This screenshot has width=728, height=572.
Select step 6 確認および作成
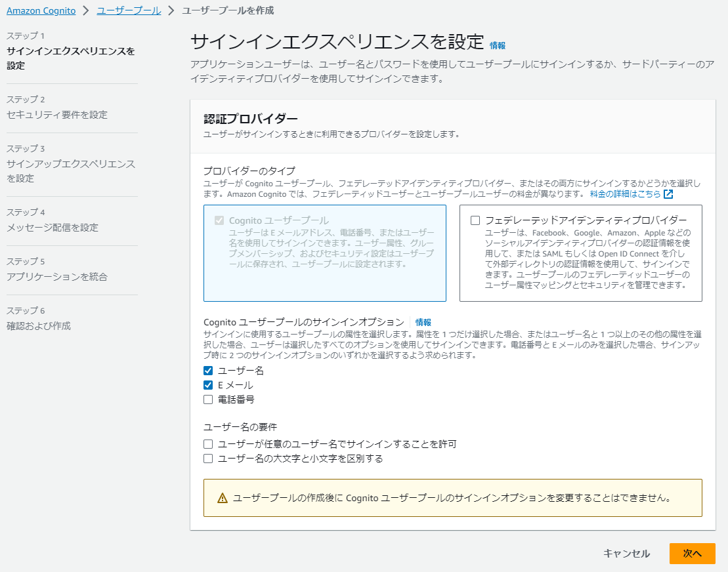pyautogui.click(x=39, y=325)
